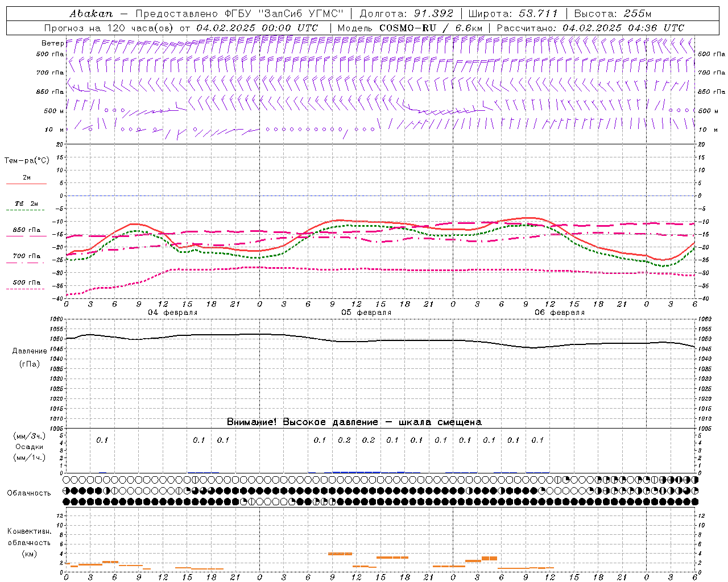This screenshot has height=582, width=728.
Task: Click the "Конвективн." convective cloud label
Action: point(29,531)
